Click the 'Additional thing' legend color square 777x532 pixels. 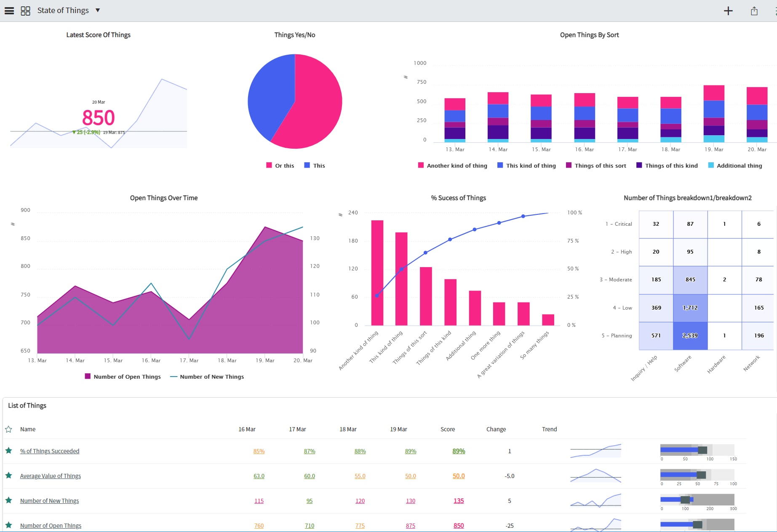tap(710, 165)
